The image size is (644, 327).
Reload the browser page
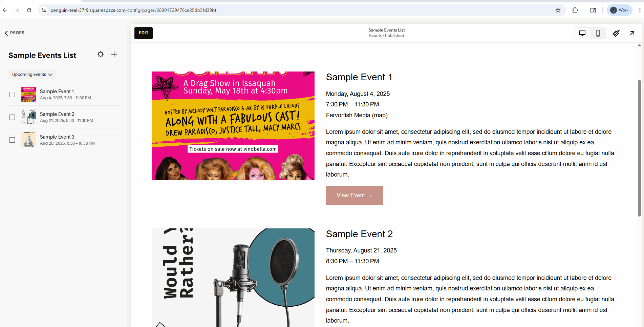tap(29, 10)
